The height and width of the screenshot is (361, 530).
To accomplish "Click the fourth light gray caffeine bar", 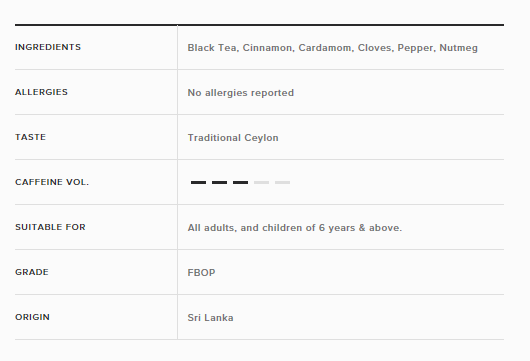I will (261, 183).
